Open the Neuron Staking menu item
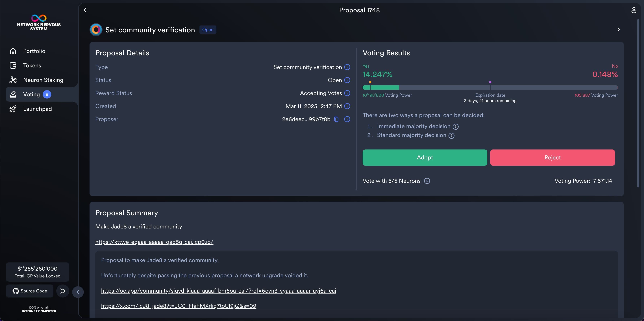This screenshot has height=321, width=644. tap(43, 80)
